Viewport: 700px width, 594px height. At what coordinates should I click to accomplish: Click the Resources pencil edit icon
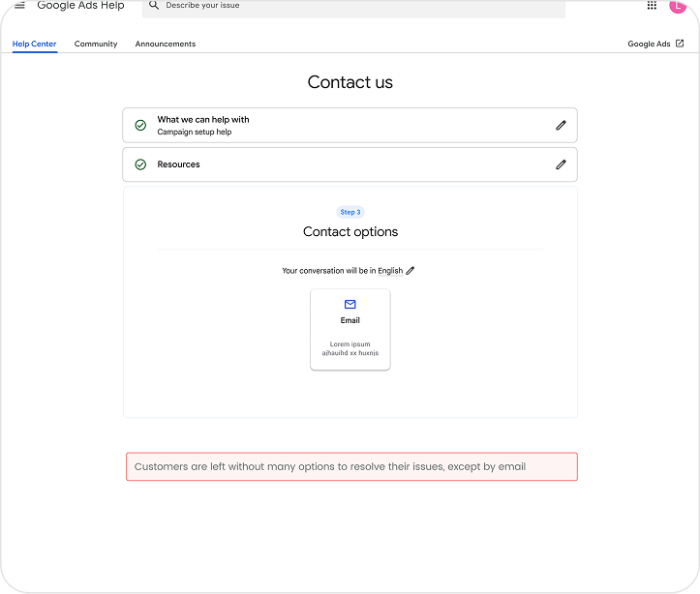tap(561, 164)
